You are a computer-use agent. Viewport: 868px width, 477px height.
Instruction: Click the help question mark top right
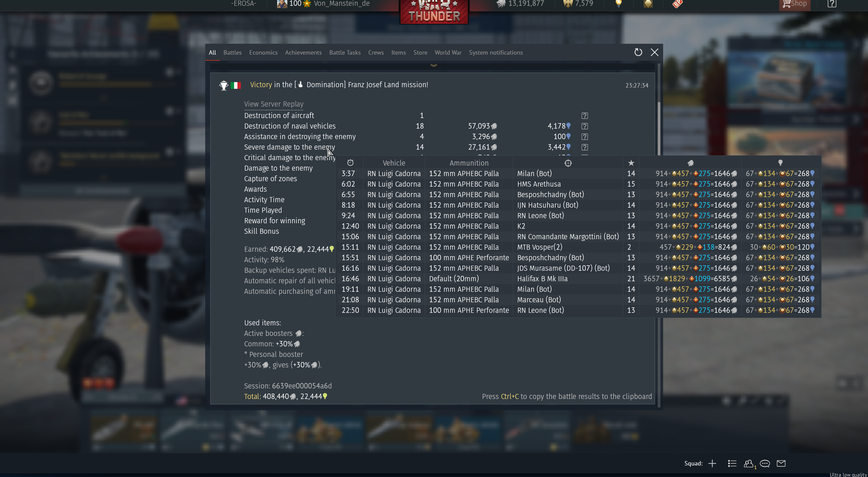832,4
